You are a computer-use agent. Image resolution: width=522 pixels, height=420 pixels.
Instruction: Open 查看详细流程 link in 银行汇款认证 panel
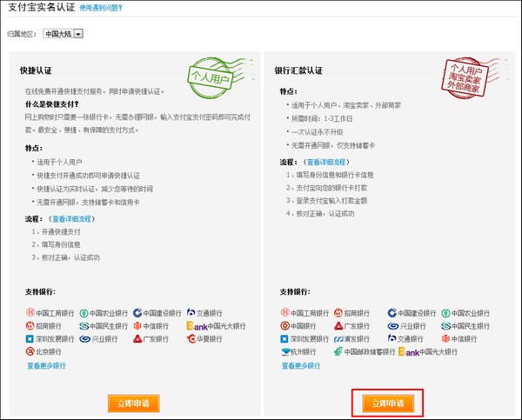326,162
